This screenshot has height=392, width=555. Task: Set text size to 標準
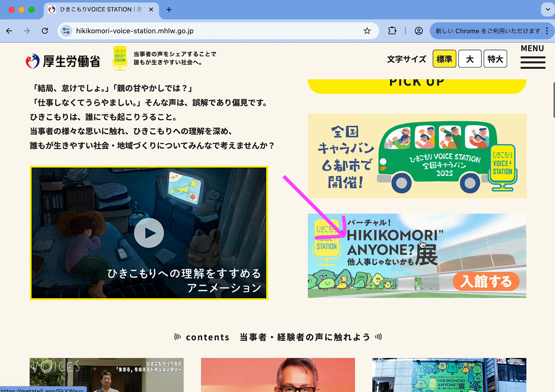tap(444, 59)
